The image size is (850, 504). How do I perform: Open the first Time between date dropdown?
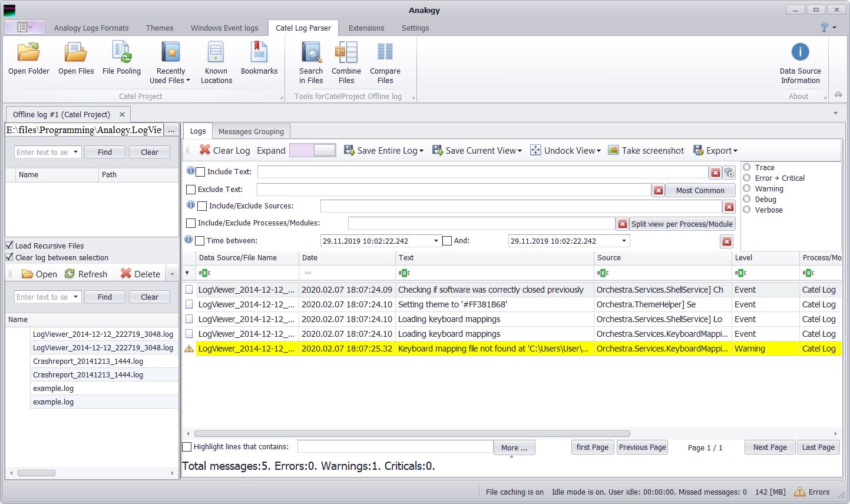click(x=436, y=241)
